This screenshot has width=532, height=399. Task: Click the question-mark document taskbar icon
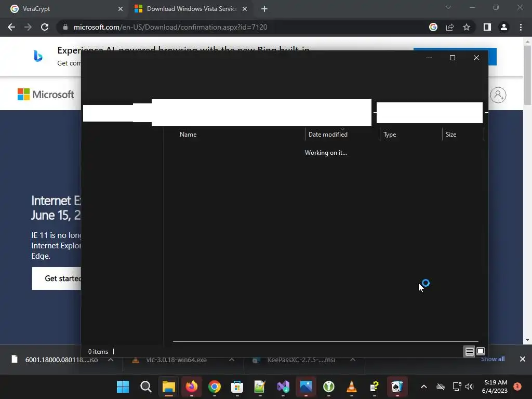click(x=374, y=387)
